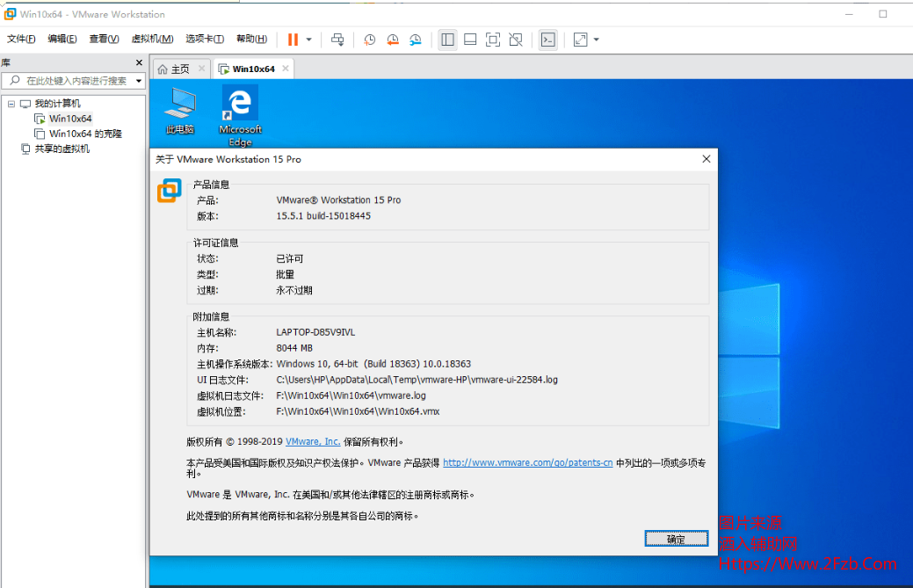Viewport: 913px width, 588px height.
Task: Open the VMware, Inc. link
Action: 313,442
